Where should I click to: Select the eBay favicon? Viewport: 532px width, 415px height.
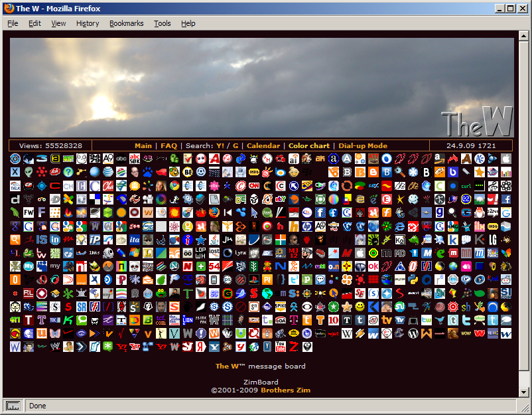coord(280,199)
